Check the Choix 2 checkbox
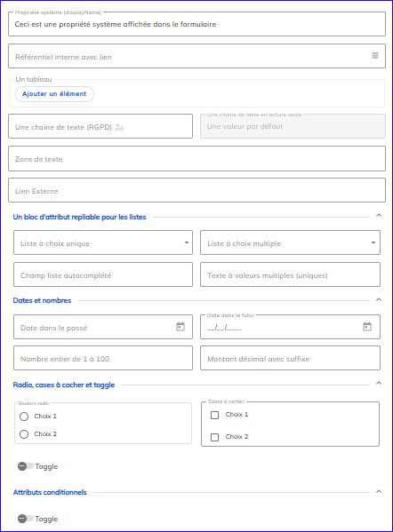Viewport: 393px width, 532px height. click(x=214, y=437)
